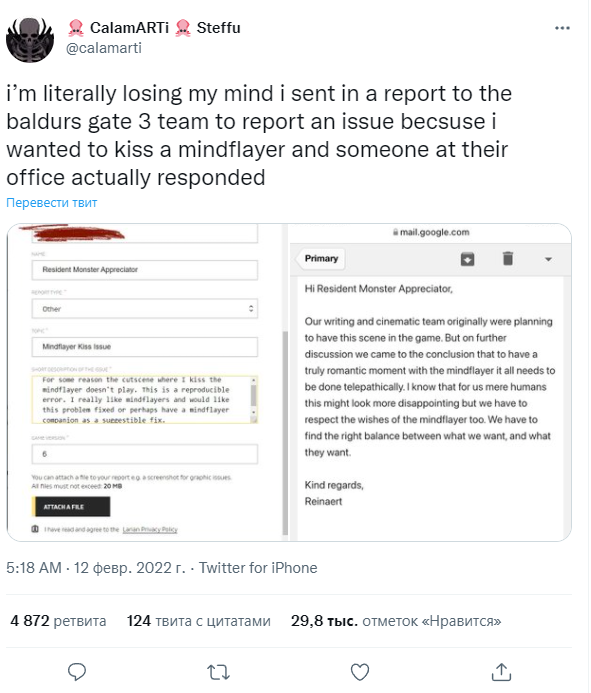The image size is (591, 693).
Task: Expand the Gmail toolbar dropdown arrow
Action: pyautogui.click(x=548, y=259)
